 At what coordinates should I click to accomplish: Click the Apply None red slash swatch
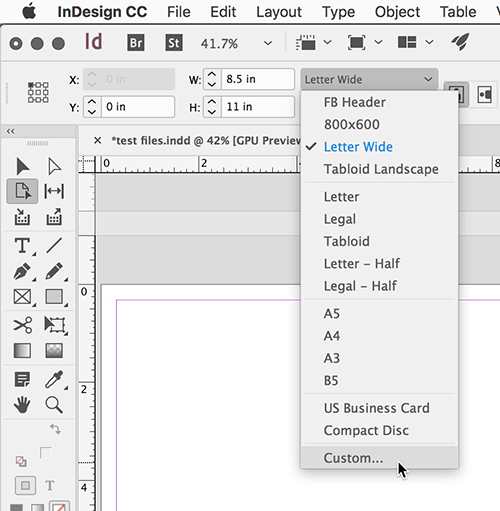tap(59, 506)
